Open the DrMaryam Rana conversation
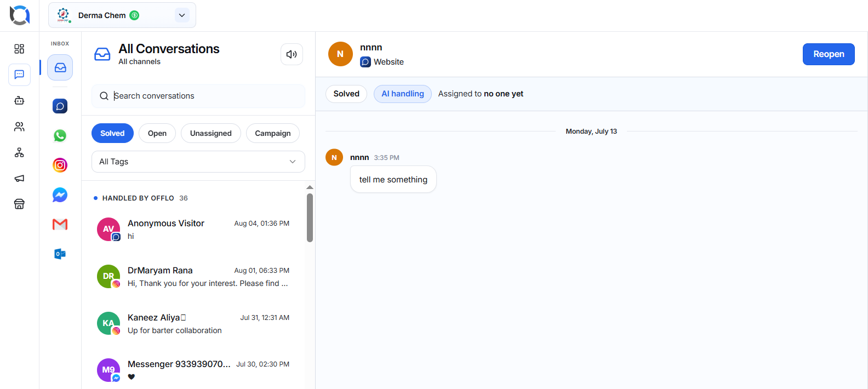This screenshot has width=868, height=389. [193, 277]
